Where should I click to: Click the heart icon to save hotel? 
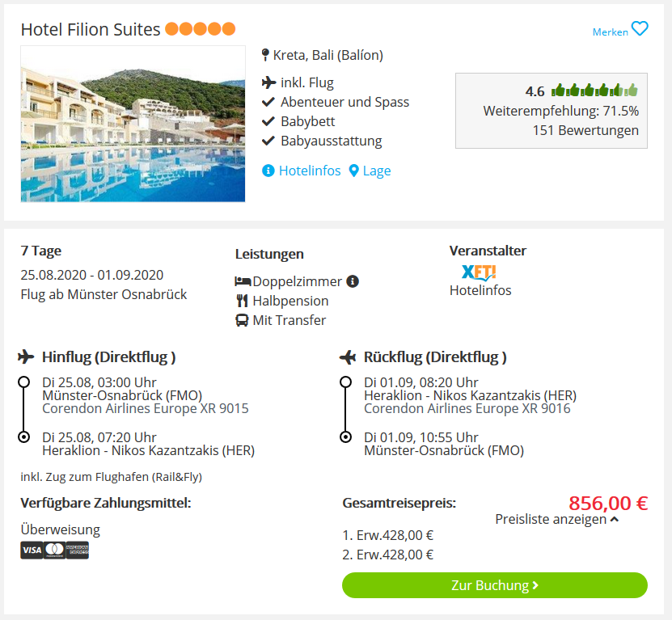pyautogui.click(x=640, y=29)
